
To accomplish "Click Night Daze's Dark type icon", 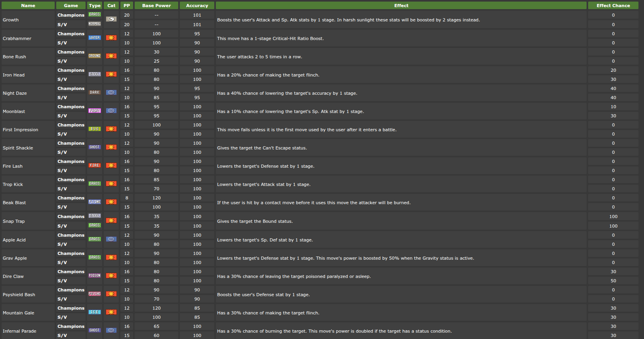I will point(95,92).
